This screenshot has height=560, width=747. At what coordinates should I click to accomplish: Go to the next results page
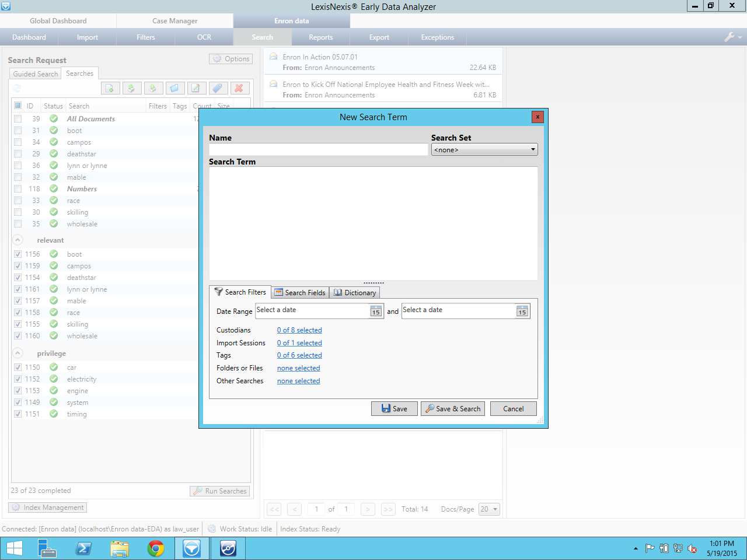(368, 509)
